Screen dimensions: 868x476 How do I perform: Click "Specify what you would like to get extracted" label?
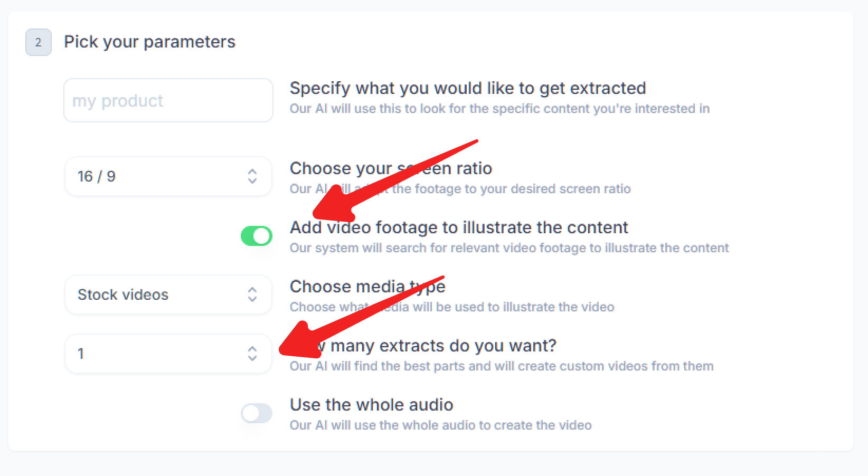(x=467, y=88)
